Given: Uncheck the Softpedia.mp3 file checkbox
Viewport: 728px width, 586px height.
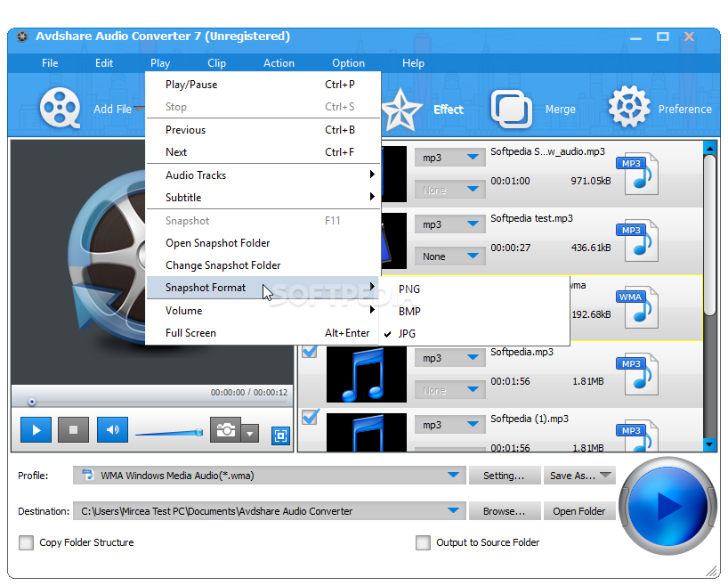Looking at the screenshot, I should point(310,351).
